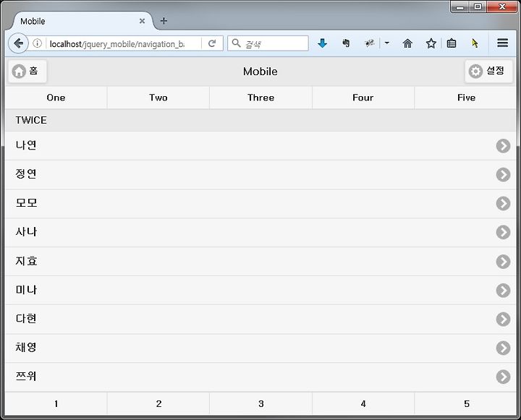Click the TWICE list divider heading
The height and width of the screenshot is (420, 521).
[x=260, y=120]
